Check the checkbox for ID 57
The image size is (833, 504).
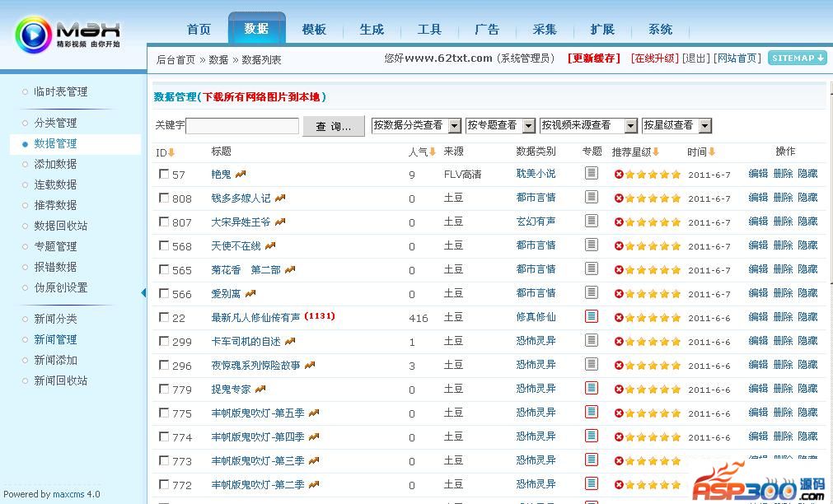(164, 174)
